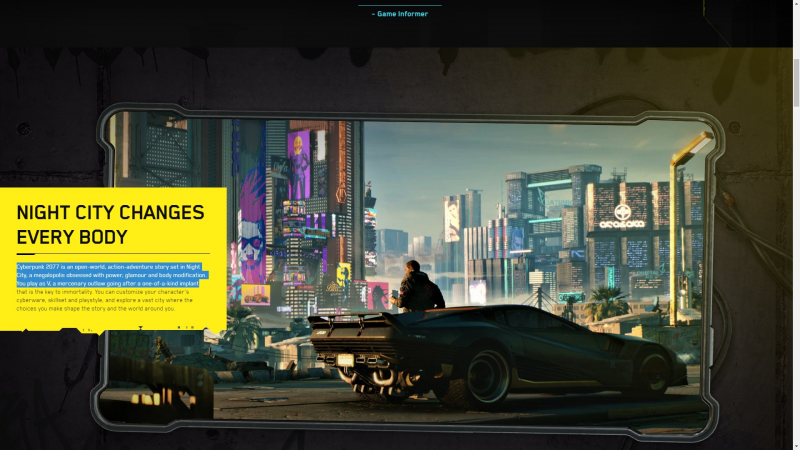The image size is (800, 450).
Task: Click the Arasaka circular logo on the building
Action: point(623,213)
